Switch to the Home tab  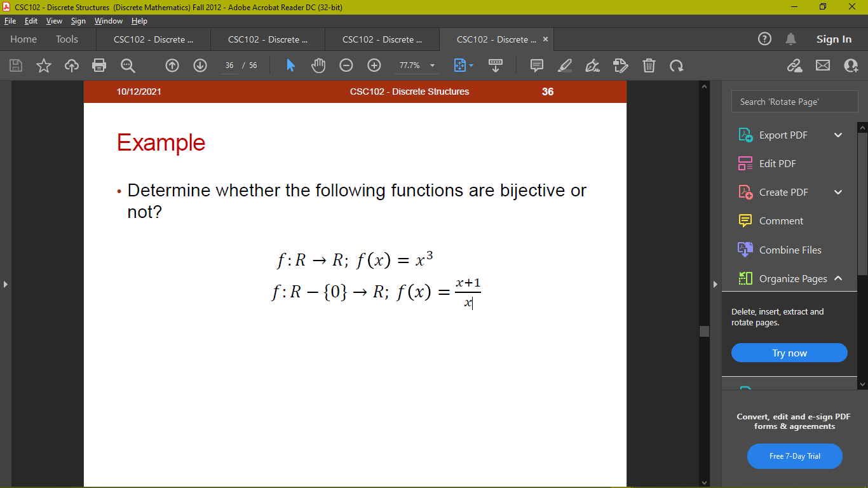click(x=23, y=39)
